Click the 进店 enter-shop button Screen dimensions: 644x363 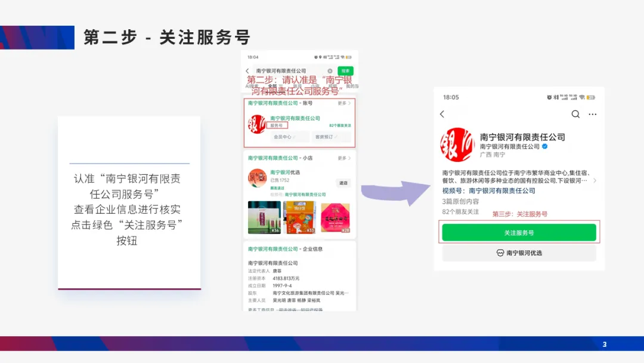(343, 183)
